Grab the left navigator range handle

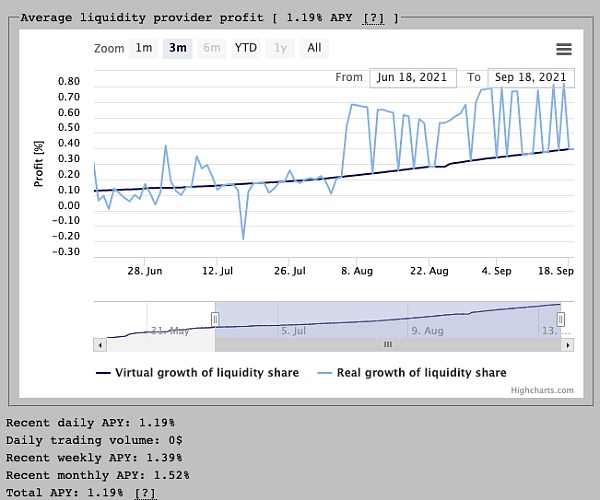(x=214, y=319)
